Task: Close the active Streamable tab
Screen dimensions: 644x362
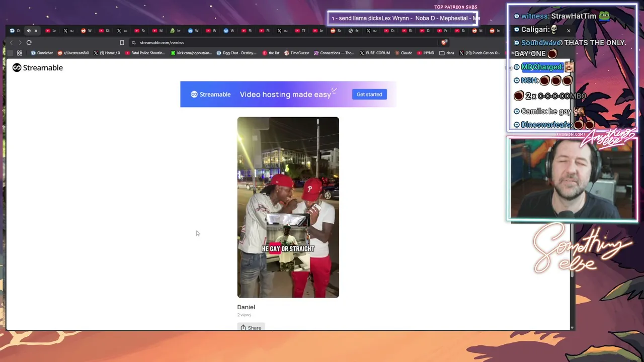Action: (x=36, y=31)
